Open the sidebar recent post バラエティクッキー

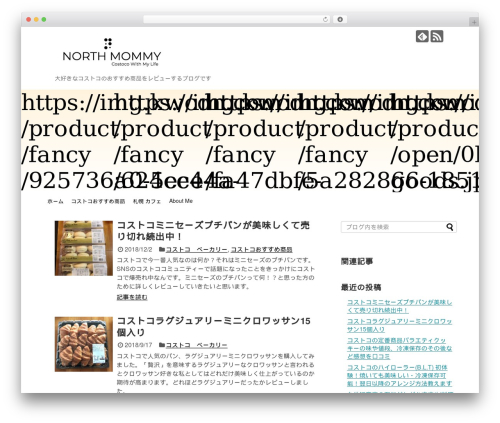tap(399, 348)
